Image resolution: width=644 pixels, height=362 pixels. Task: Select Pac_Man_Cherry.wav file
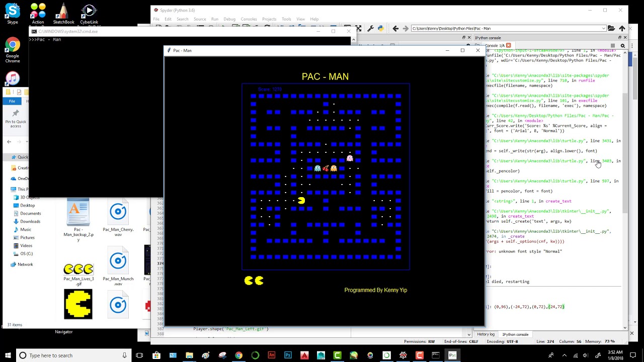point(118,218)
